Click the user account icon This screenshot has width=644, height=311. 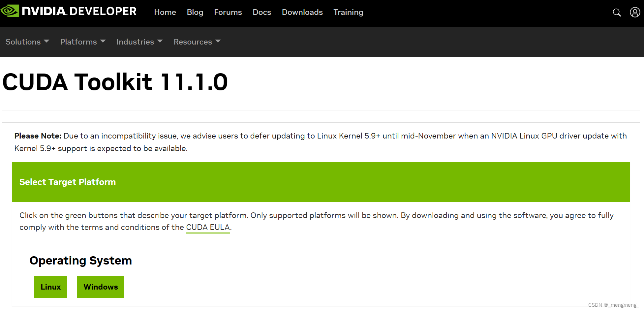coord(635,12)
